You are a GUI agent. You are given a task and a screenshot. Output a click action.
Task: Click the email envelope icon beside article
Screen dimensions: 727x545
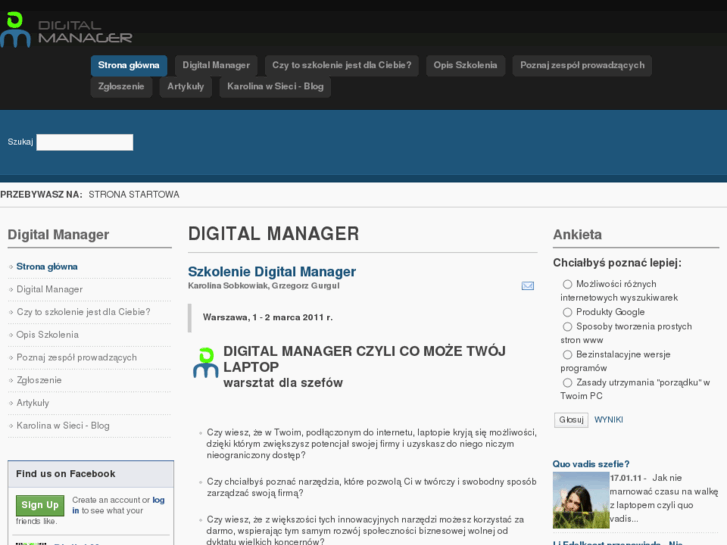point(528,286)
